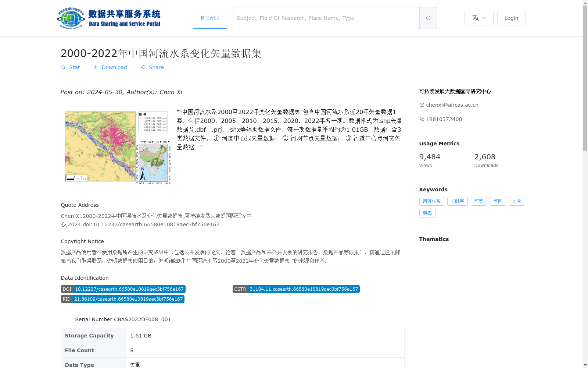The height and width of the screenshot is (368, 588).
Task: Download the dataset
Action: (x=110, y=67)
